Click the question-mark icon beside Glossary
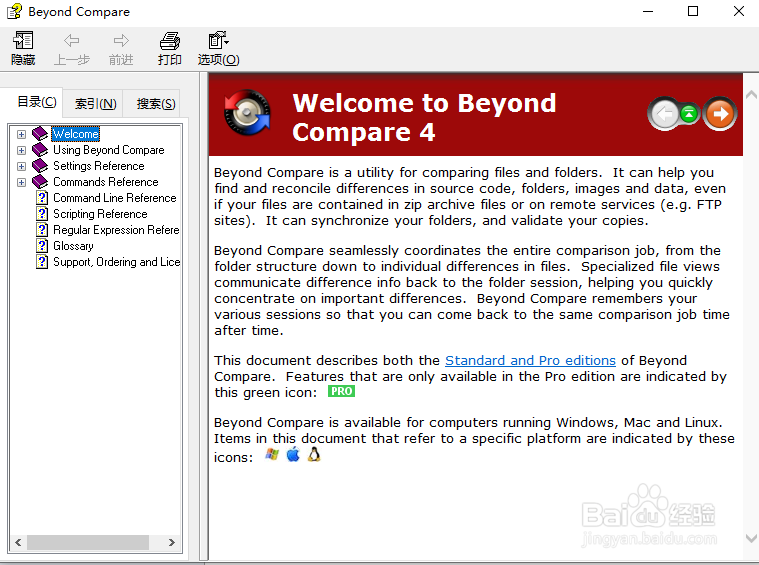This screenshot has height=565, width=759. coord(42,245)
